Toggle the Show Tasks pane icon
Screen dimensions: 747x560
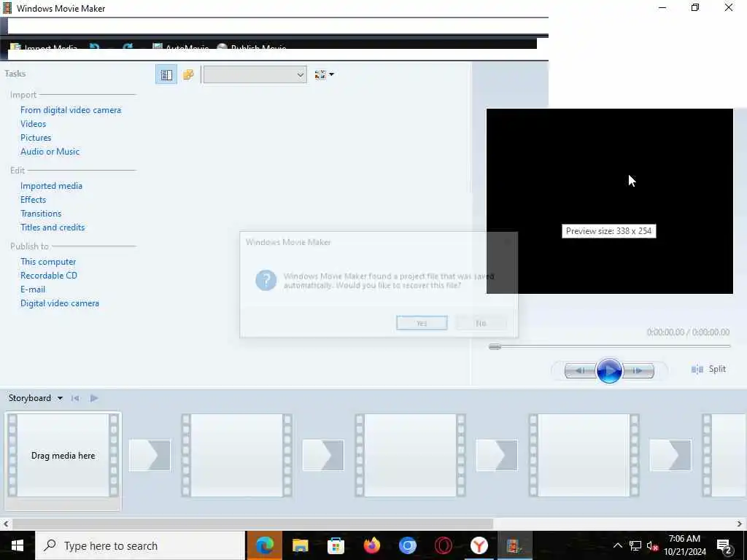coord(166,75)
